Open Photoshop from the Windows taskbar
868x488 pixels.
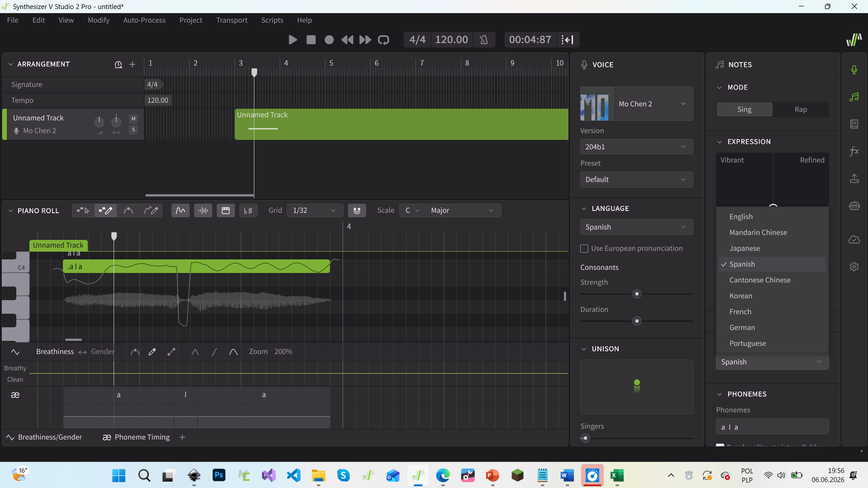tap(219, 475)
